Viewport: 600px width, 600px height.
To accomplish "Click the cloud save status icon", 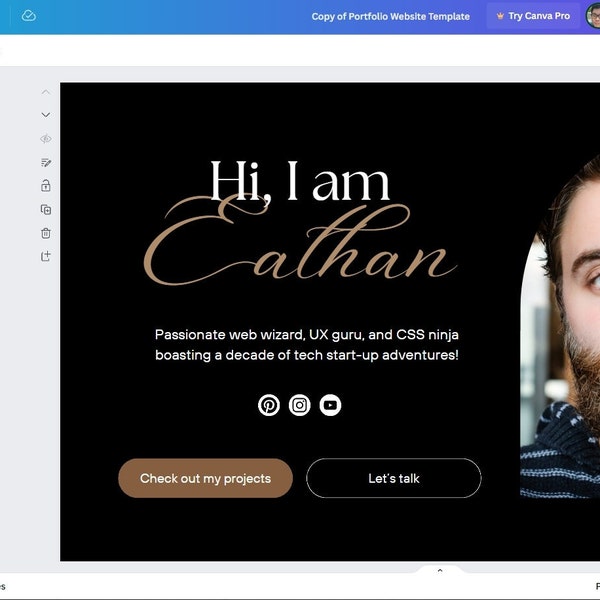I will tap(29, 16).
